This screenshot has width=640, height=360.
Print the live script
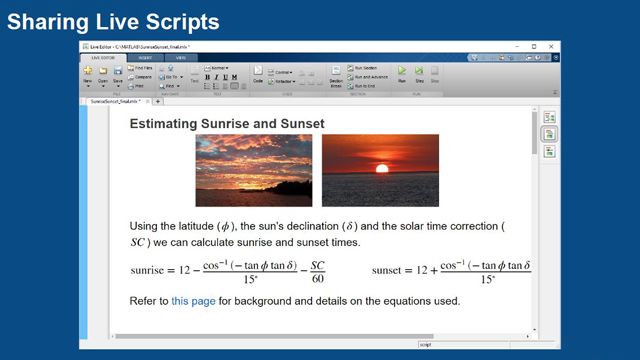click(x=136, y=86)
